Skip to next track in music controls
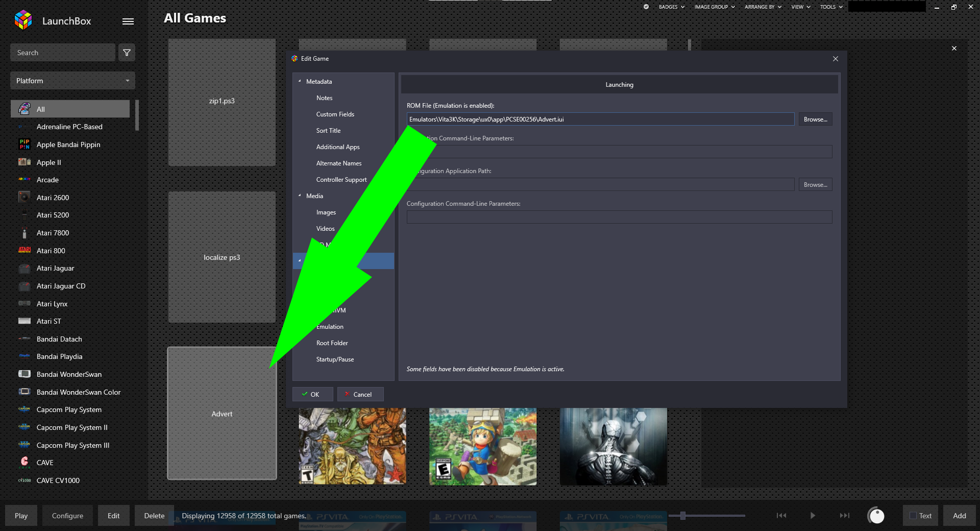The width and height of the screenshot is (980, 531). (845, 516)
